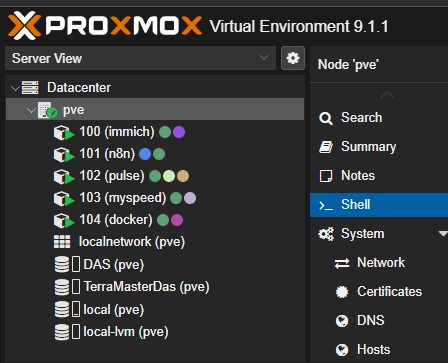Click the Certificates badge icon
The width and height of the screenshot is (448, 363).
(342, 292)
